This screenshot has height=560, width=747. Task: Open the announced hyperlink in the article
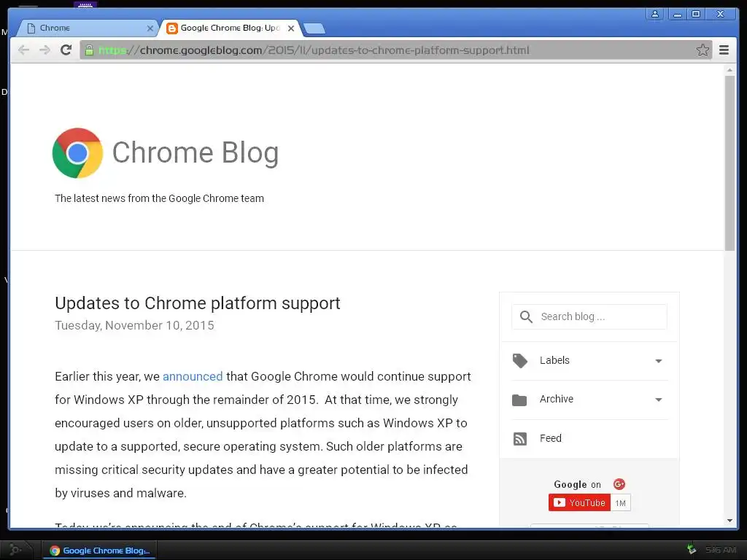(x=193, y=376)
